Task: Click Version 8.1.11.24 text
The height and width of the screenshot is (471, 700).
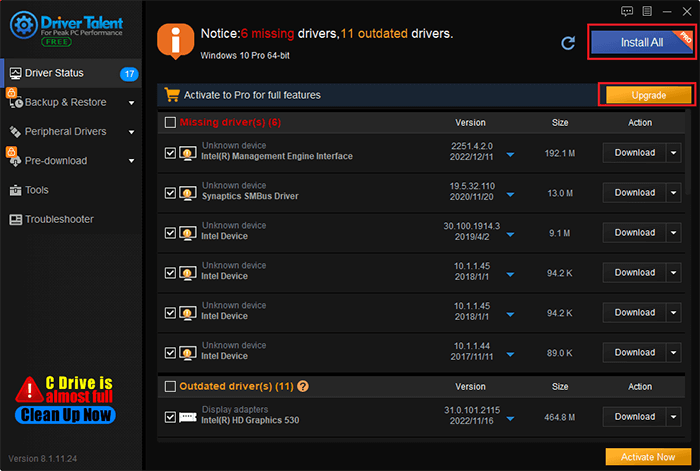Action: pyautogui.click(x=42, y=458)
